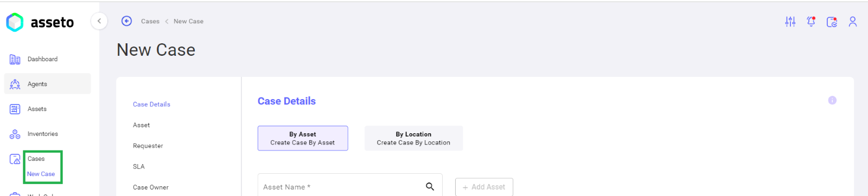
Task: Open the Inventories sidebar icon
Action: pyautogui.click(x=15, y=134)
